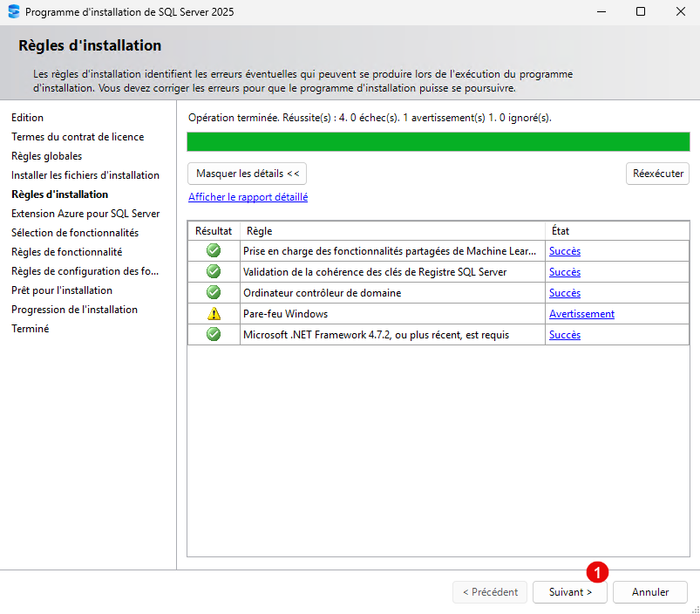Select Règles globales step in sidebar

pyautogui.click(x=47, y=156)
